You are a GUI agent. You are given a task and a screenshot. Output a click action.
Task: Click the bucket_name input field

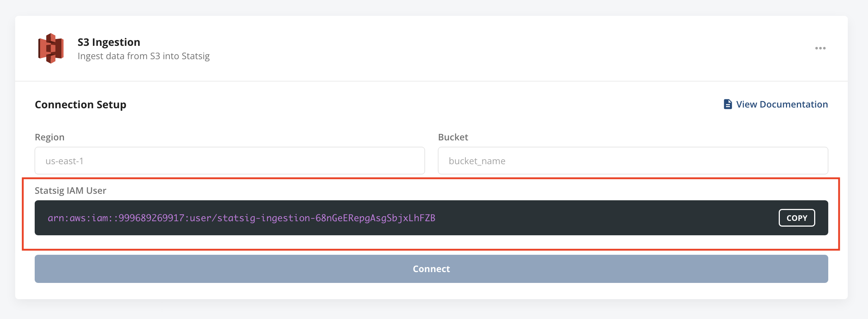point(632,161)
